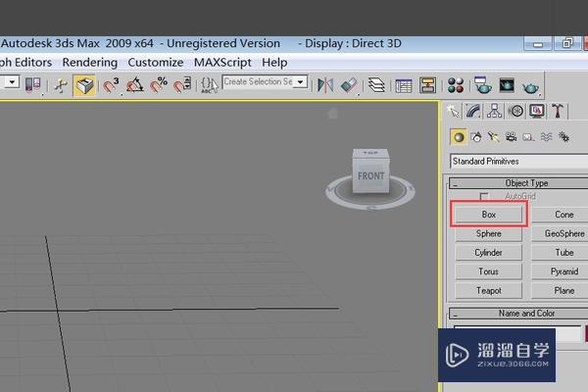Collapse the Name and Color rollout
This screenshot has width=588, height=392.
(x=519, y=314)
